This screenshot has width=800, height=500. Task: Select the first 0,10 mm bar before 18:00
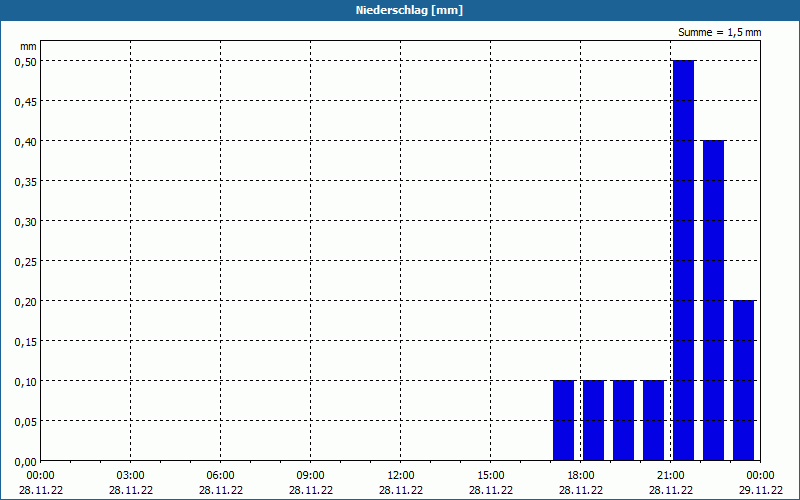click(563, 420)
